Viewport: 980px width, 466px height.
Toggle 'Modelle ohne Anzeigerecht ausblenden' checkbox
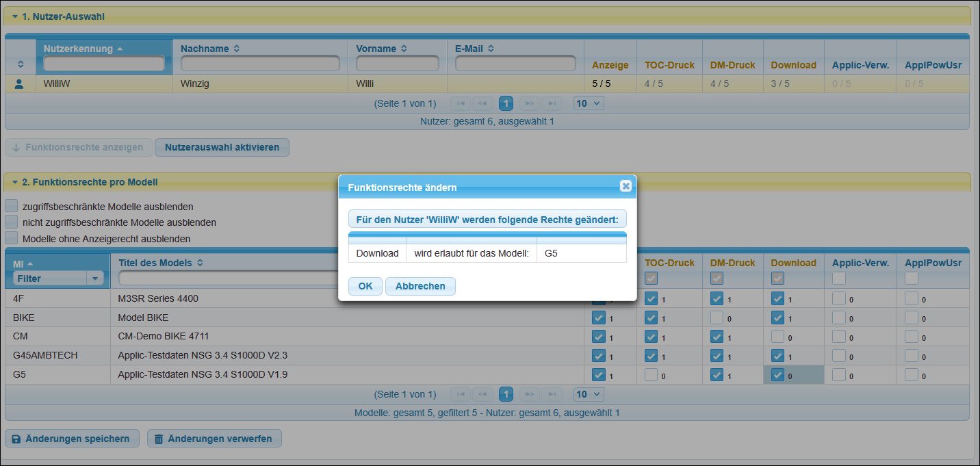(x=11, y=238)
